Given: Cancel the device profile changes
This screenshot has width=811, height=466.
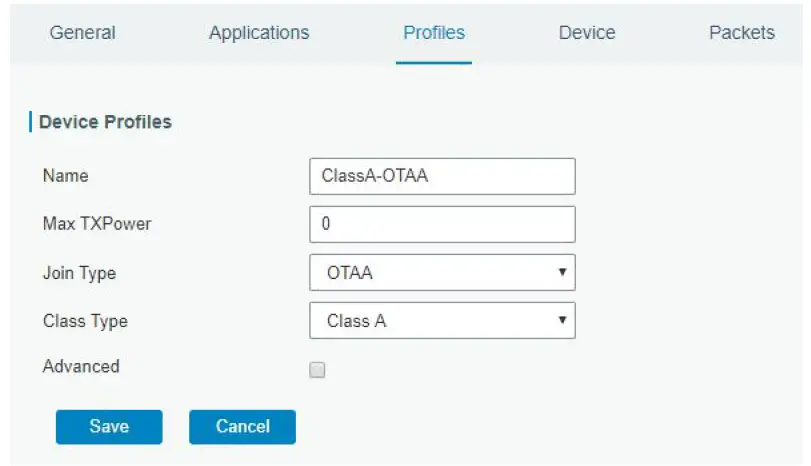Looking at the screenshot, I should (242, 427).
